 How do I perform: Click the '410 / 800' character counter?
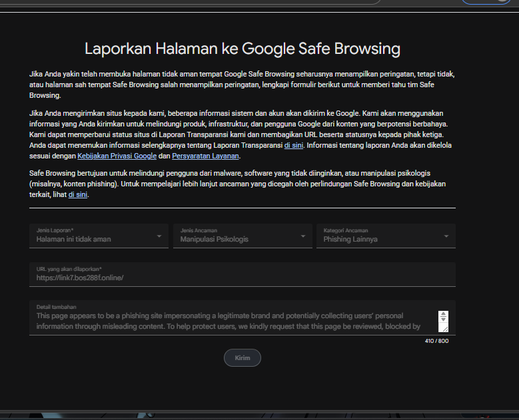[x=436, y=341]
